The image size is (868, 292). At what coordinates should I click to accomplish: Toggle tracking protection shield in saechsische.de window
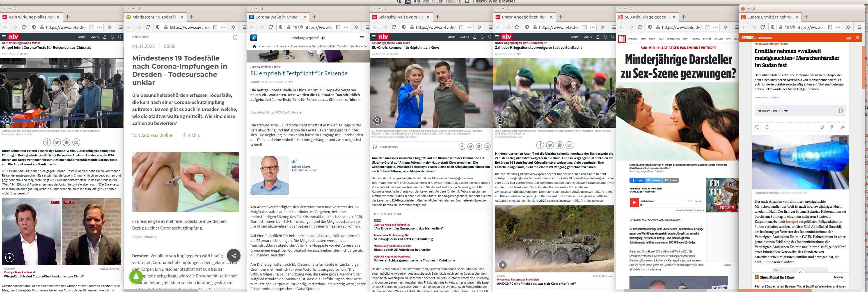(157, 27)
